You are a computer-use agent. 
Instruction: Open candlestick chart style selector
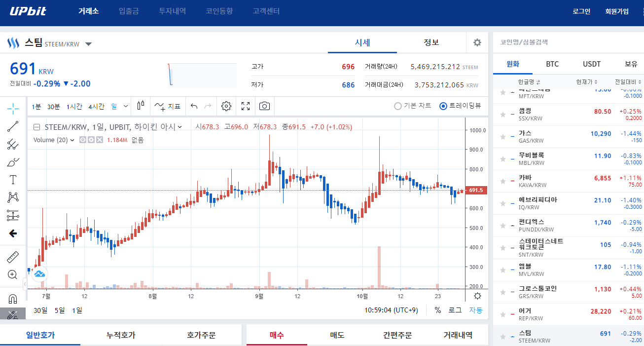pos(141,106)
